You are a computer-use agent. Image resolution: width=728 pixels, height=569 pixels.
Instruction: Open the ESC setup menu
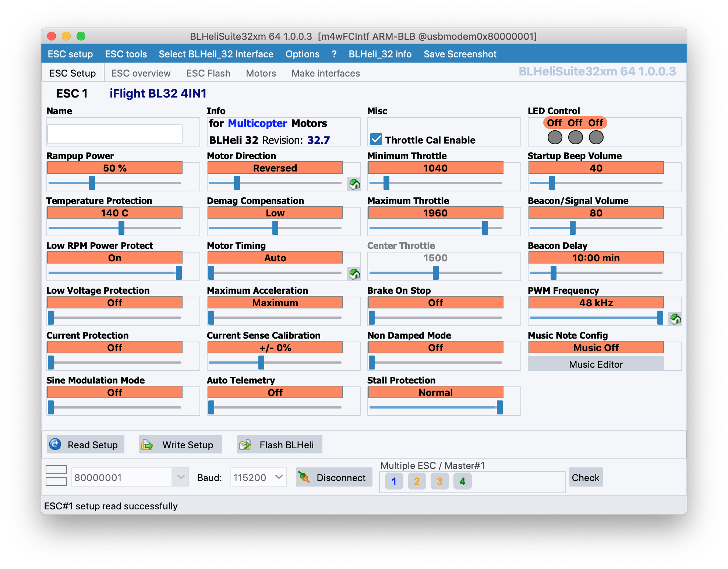[x=70, y=54]
